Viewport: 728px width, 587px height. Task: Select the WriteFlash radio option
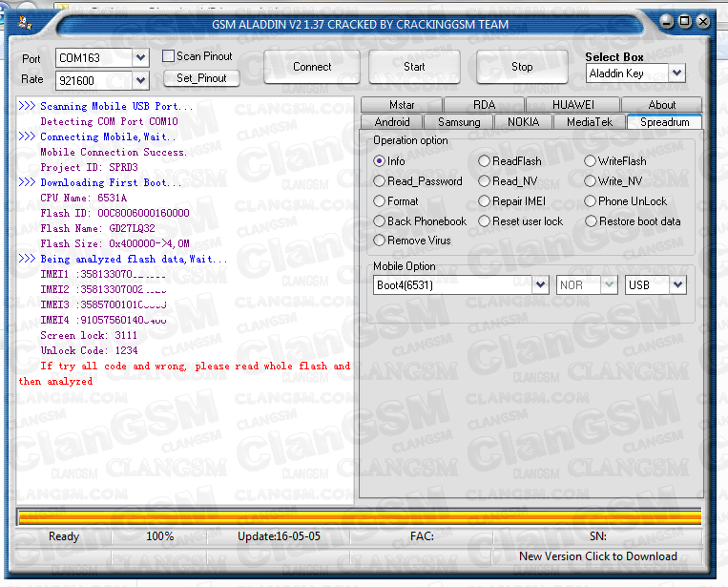pos(590,161)
